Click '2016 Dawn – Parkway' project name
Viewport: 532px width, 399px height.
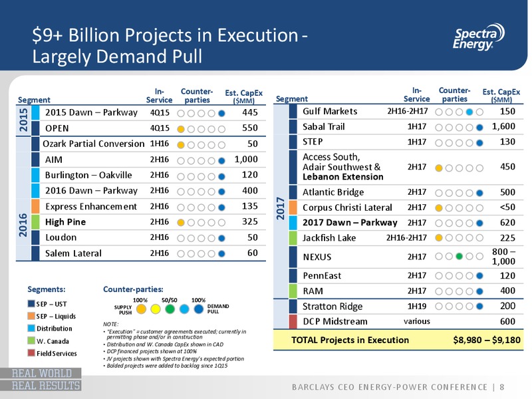click(x=91, y=191)
